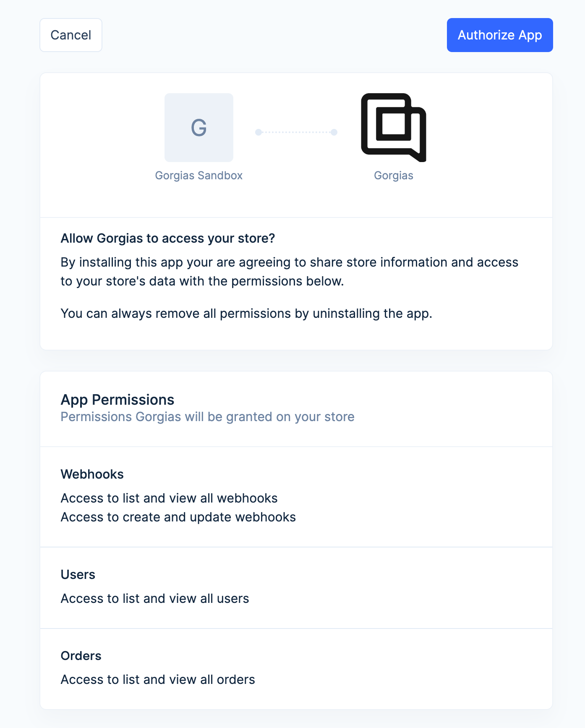Select the Users permission section title
The height and width of the screenshot is (728, 585).
coord(78,575)
